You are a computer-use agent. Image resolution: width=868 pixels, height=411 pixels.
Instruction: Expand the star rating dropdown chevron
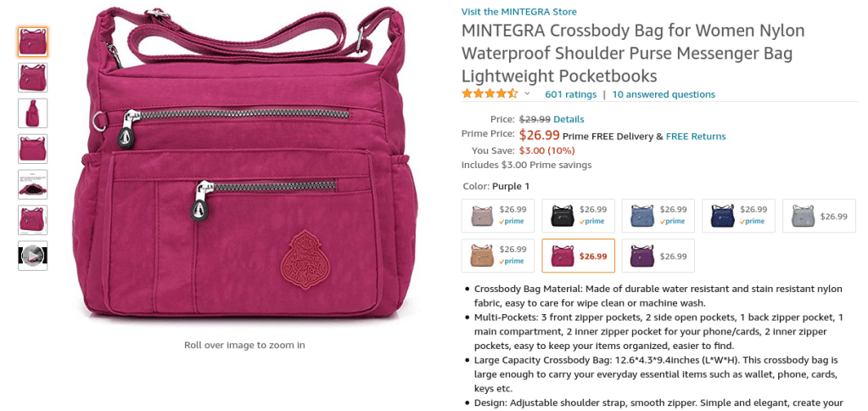(527, 93)
